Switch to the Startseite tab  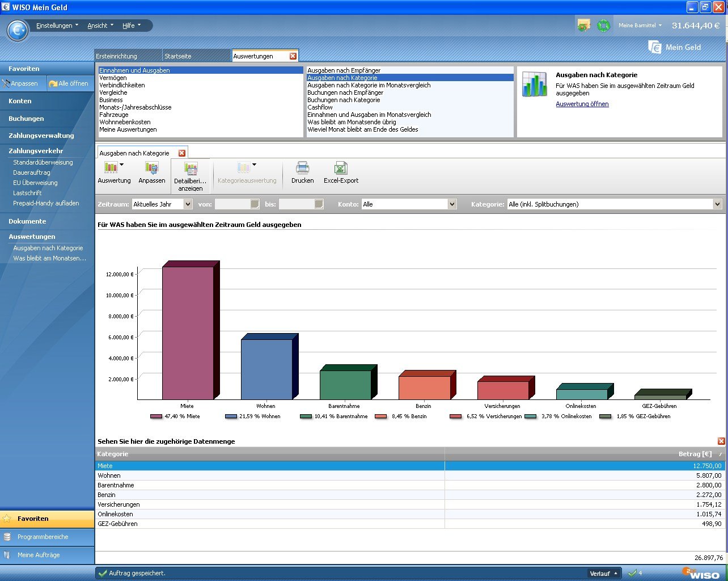178,56
